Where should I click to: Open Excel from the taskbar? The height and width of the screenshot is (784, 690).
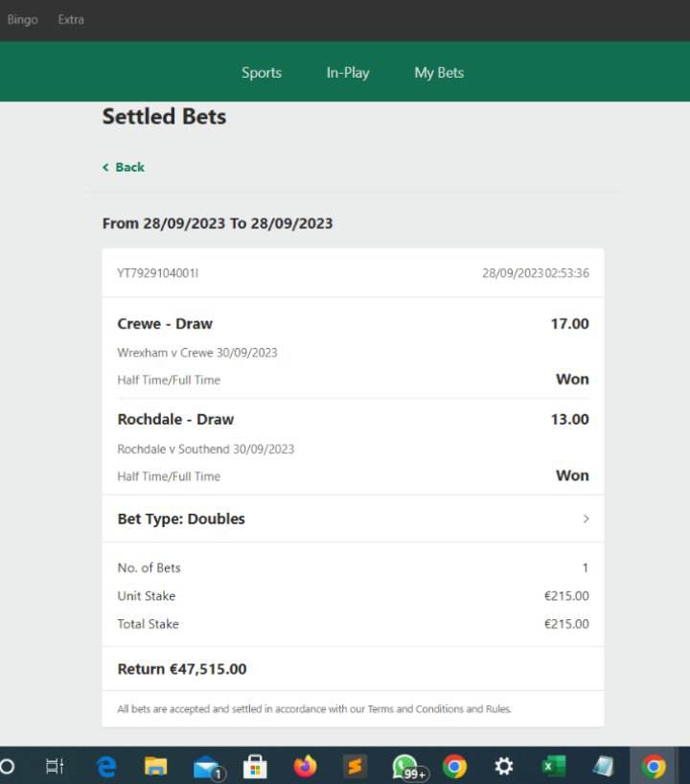554,766
